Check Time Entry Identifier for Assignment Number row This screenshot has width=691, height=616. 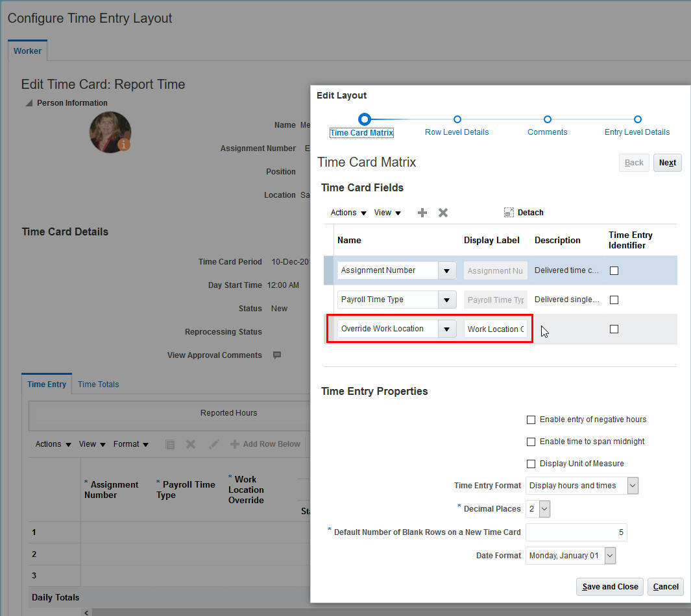click(614, 270)
